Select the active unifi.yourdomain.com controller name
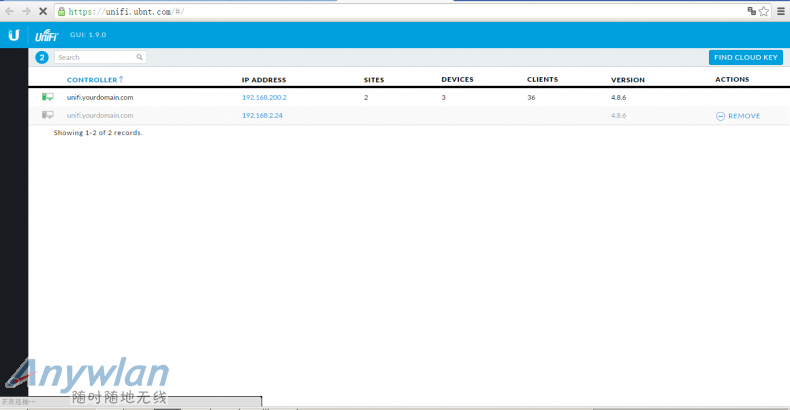This screenshot has height=410, width=790. pos(100,97)
